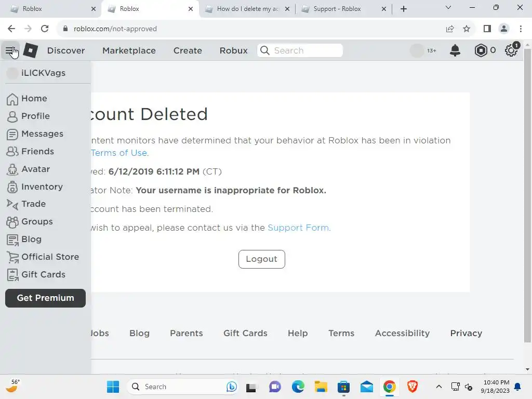Open the settings gear icon
Image resolution: width=532 pixels, height=399 pixels.
pos(511,50)
